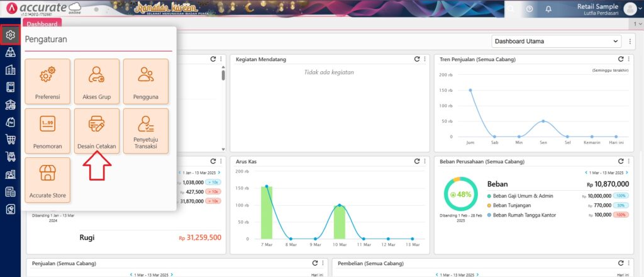Image resolution: width=644 pixels, height=277 pixels.
Task: Select Akses Grup in Pengaturan
Action: click(x=97, y=81)
